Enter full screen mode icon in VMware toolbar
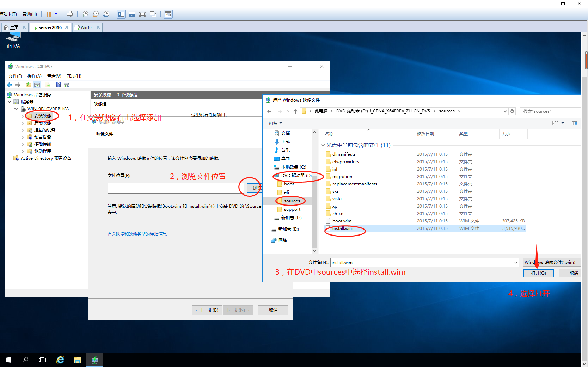Screen dimensions: 588x367 click(x=142, y=14)
